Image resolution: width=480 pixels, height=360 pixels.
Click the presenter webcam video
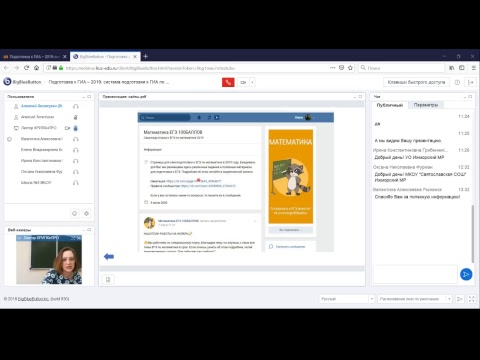point(49,260)
